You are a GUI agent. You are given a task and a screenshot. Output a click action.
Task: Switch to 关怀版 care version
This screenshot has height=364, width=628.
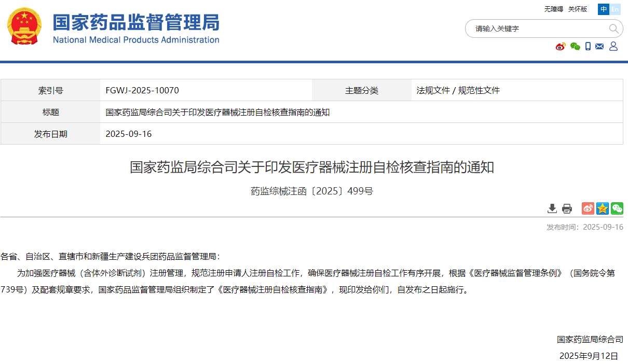coord(578,9)
